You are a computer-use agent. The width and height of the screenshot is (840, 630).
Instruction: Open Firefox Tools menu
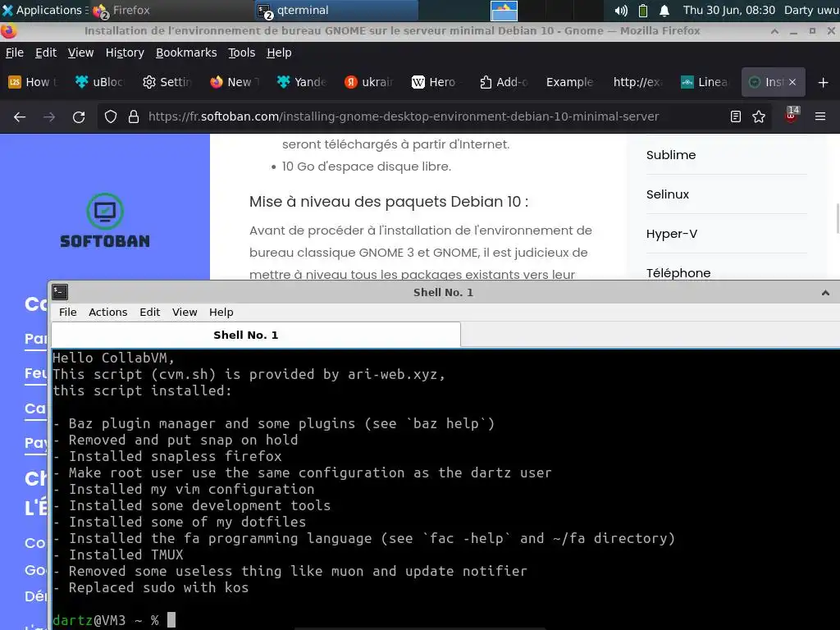(x=241, y=52)
